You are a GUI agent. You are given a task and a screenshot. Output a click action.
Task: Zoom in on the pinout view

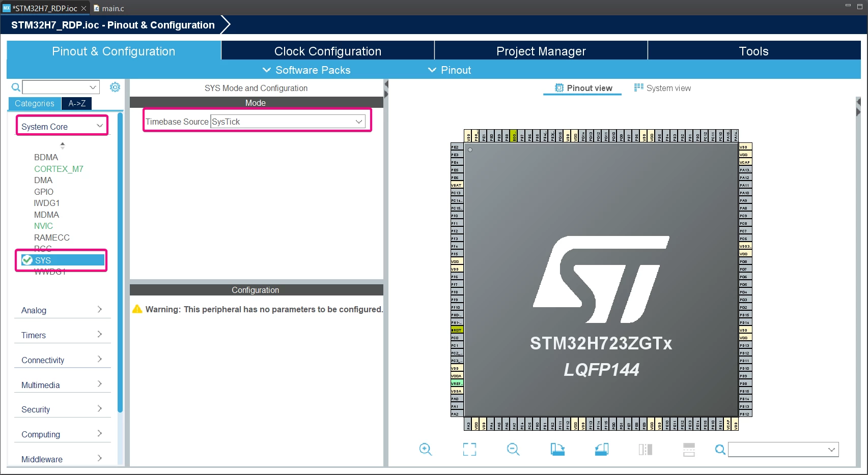(x=426, y=449)
